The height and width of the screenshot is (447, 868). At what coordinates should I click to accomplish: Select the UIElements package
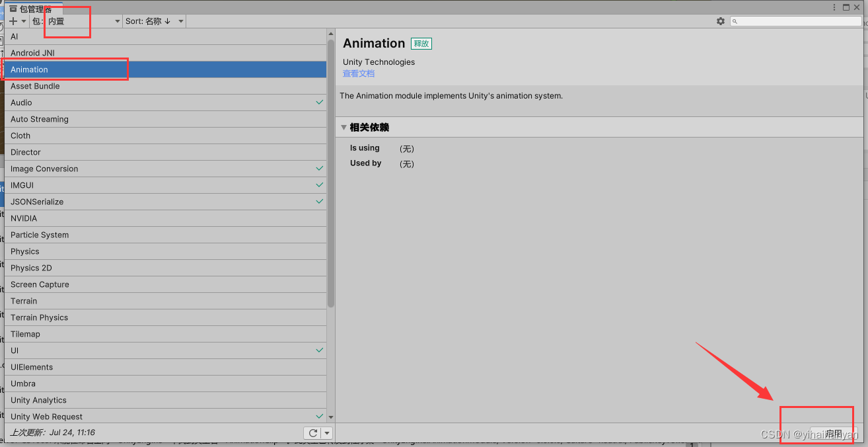pyautogui.click(x=166, y=367)
